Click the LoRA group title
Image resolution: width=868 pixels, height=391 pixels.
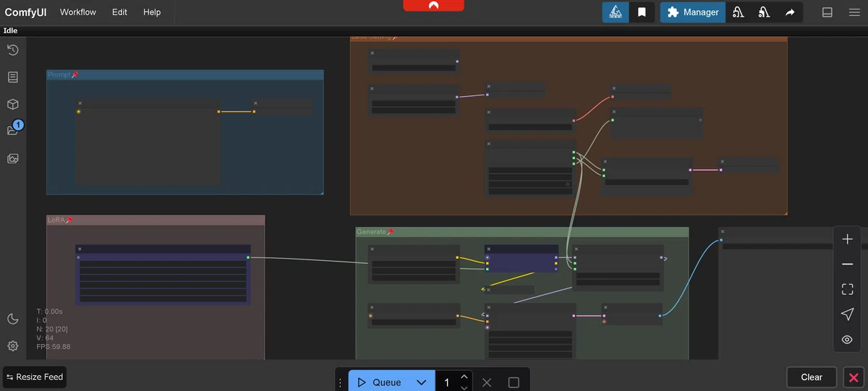tap(56, 220)
